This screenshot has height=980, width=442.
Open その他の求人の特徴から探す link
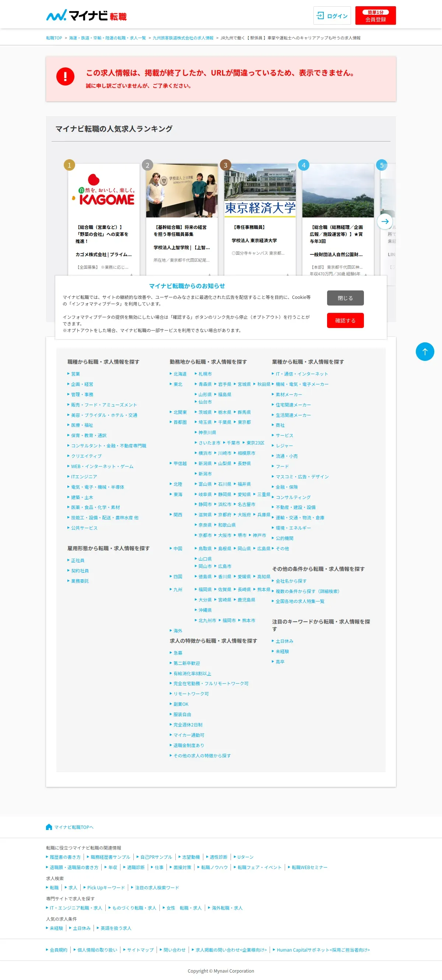[202, 756]
